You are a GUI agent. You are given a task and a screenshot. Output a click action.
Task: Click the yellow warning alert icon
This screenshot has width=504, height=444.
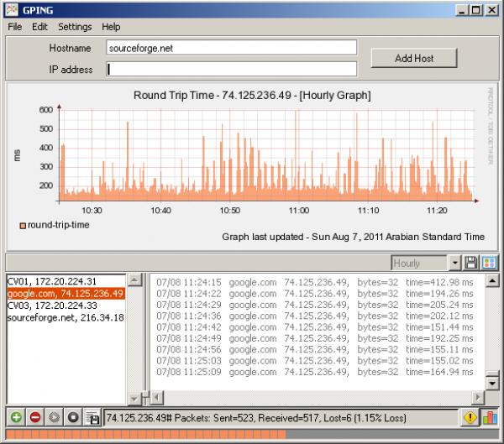click(x=470, y=417)
